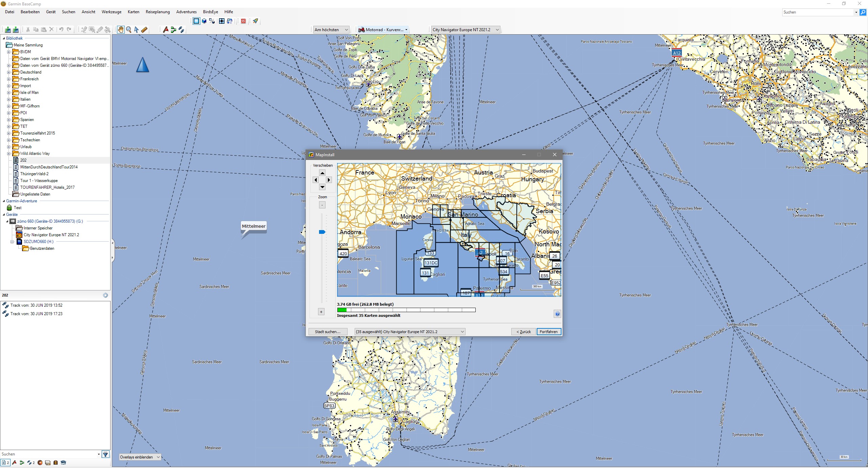
Task: Expand the Frankreich folder
Action: (x=9, y=79)
